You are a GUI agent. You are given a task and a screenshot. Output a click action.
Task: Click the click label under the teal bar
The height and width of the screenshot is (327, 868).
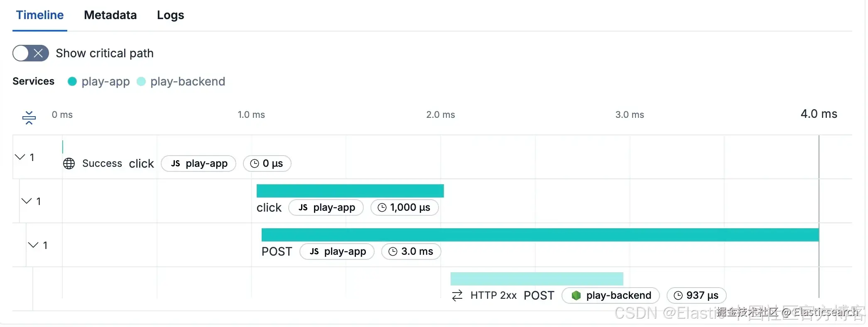pos(269,207)
